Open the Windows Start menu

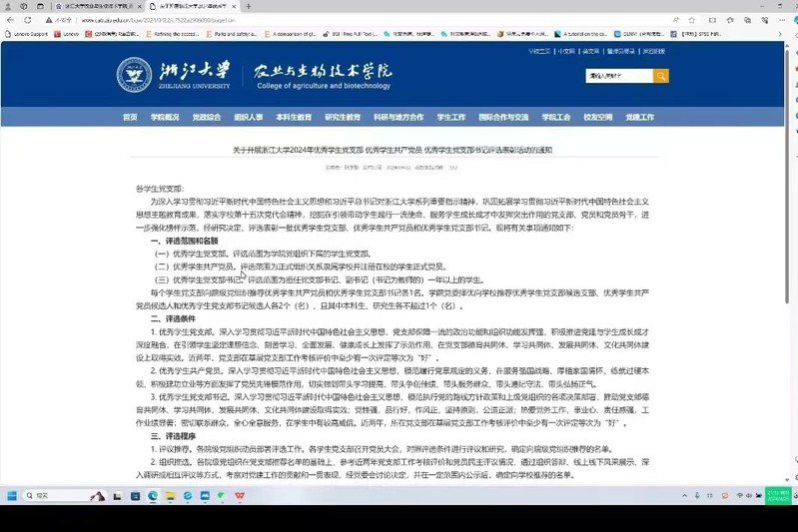coord(12,495)
